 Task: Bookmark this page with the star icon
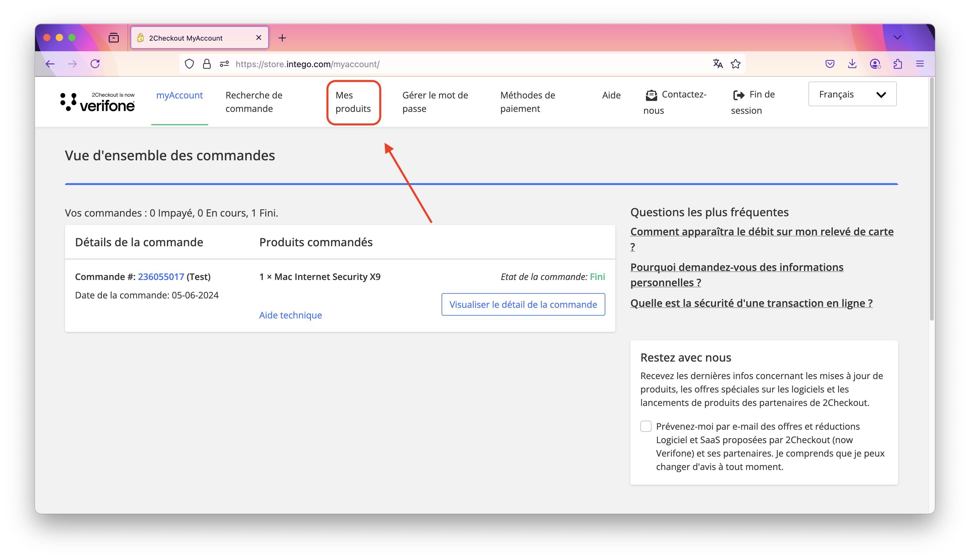pyautogui.click(x=735, y=64)
